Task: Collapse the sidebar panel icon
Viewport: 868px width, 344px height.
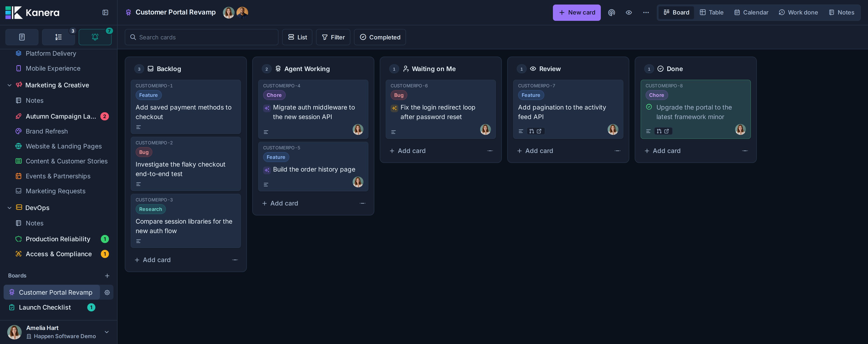Action: click(x=105, y=12)
